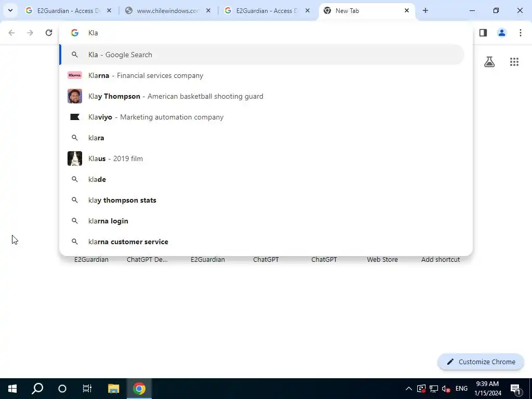Click the Klaus film poster thumbnail

(x=75, y=158)
